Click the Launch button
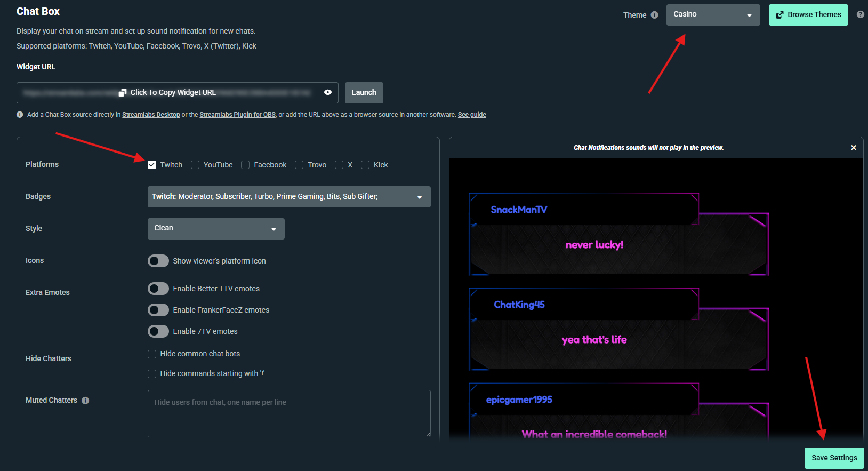Screen dimensions: 868x471 pyautogui.click(x=364, y=93)
